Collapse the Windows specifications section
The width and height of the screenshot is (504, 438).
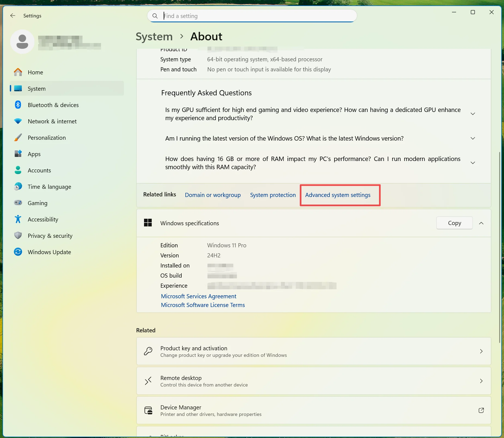(x=481, y=223)
